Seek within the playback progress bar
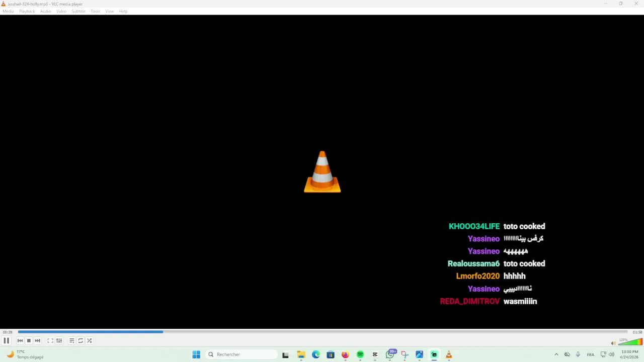The image size is (644, 362). (323, 332)
